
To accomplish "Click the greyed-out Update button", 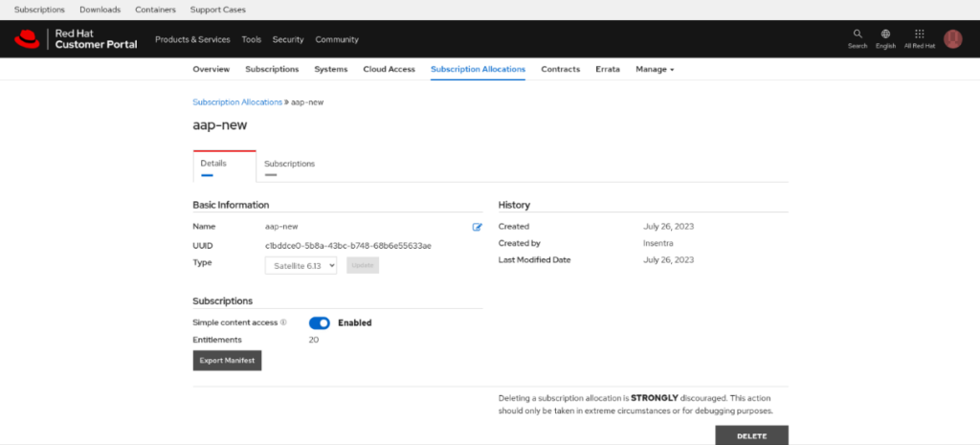I will pyautogui.click(x=363, y=265).
